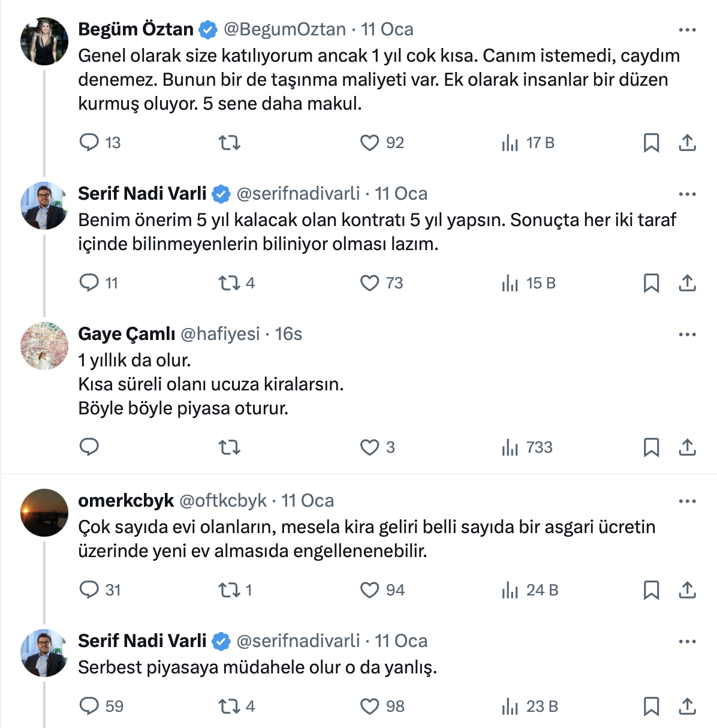The height and width of the screenshot is (728, 717).
Task: Open omerkcbyk's profile name link
Action: pos(126,501)
